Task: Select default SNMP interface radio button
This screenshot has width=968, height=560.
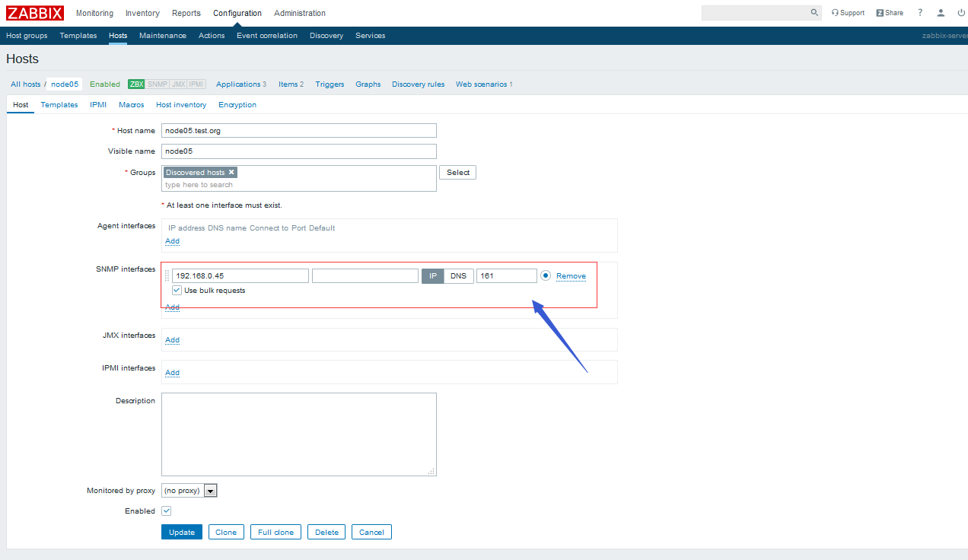Action: pyautogui.click(x=546, y=275)
